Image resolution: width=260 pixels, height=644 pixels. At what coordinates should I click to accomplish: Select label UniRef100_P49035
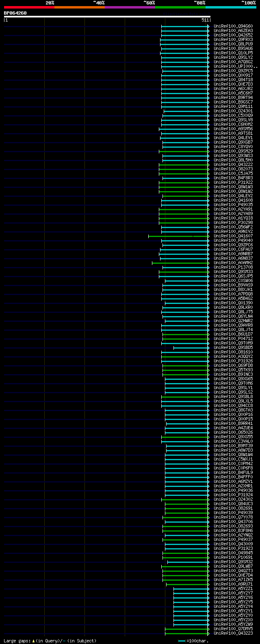233,205
